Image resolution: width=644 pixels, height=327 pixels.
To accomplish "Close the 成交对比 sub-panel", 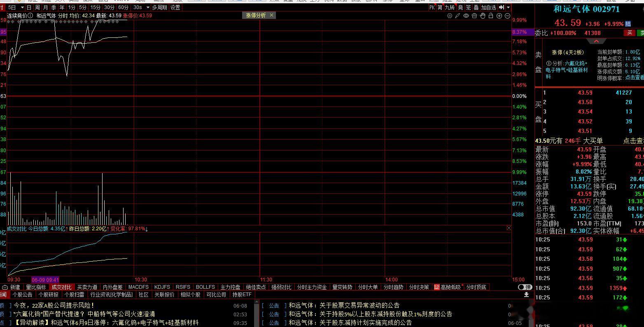I will coord(509,228).
